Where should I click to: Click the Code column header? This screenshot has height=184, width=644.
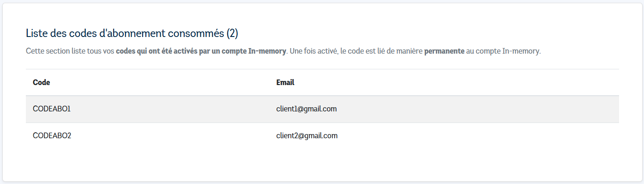point(42,83)
